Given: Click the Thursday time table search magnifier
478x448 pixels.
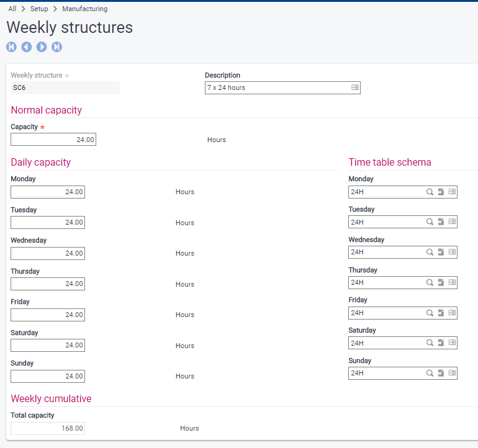Looking at the screenshot, I should 430,283.
